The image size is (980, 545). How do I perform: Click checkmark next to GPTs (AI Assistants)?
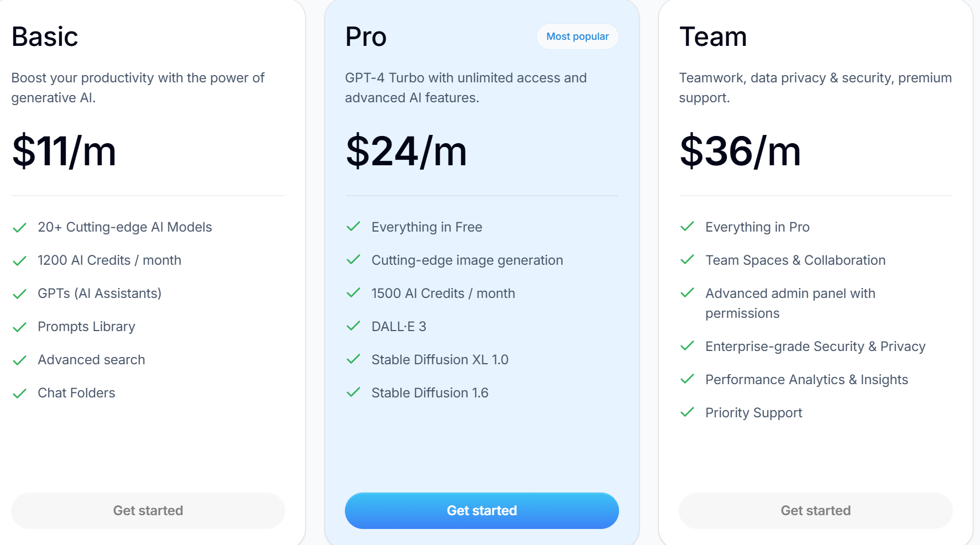point(20,294)
